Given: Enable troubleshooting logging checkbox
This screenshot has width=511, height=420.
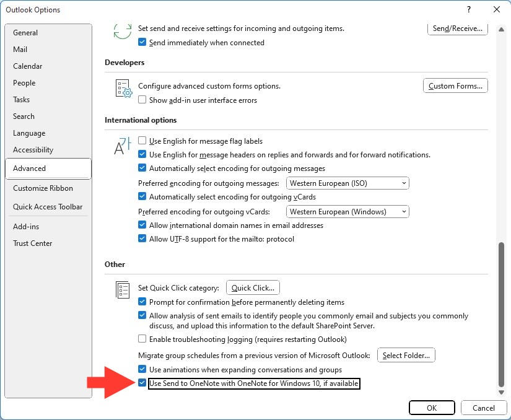Looking at the screenshot, I should (142, 339).
